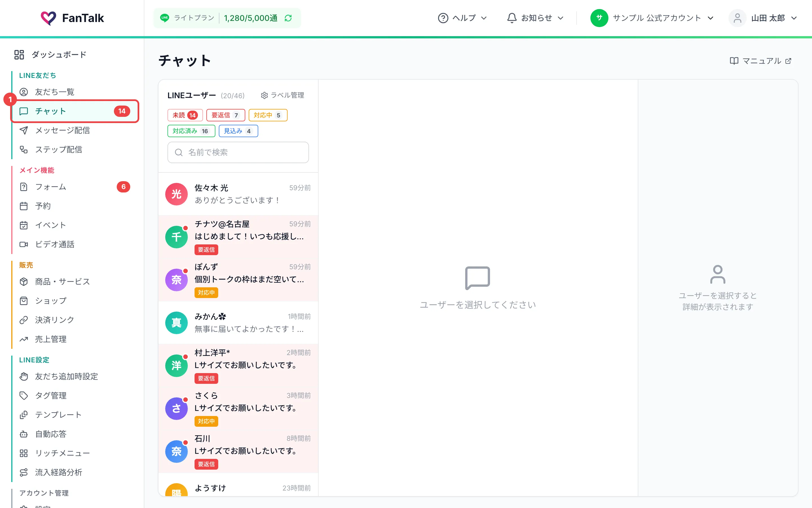Open the チナツ@名古屋 conversation
The width and height of the screenshot is (812, 508).
(238, 237)
